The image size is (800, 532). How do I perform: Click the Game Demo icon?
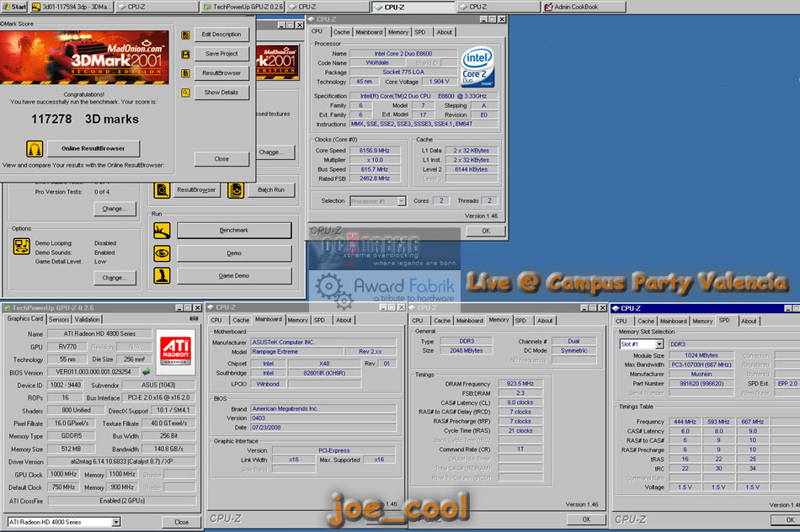(162, 275)
